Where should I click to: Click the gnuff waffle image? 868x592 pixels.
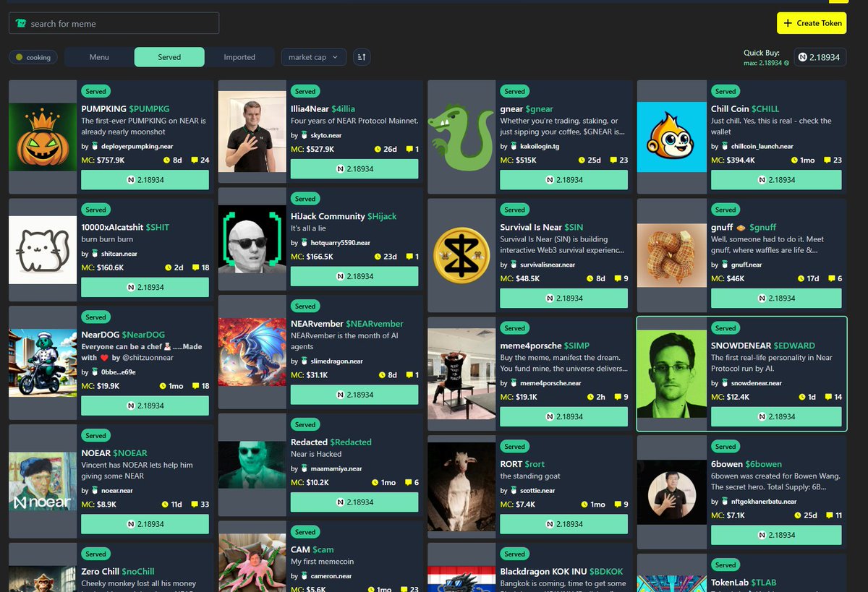pos(671,255)
